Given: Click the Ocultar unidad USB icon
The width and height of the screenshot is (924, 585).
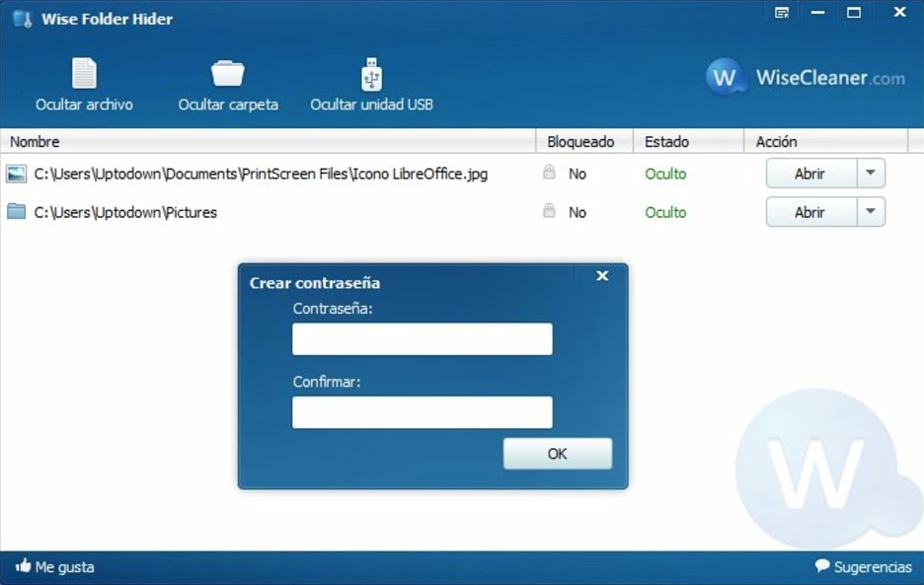Looking at the screenshot, I should (x=371, y=74).
